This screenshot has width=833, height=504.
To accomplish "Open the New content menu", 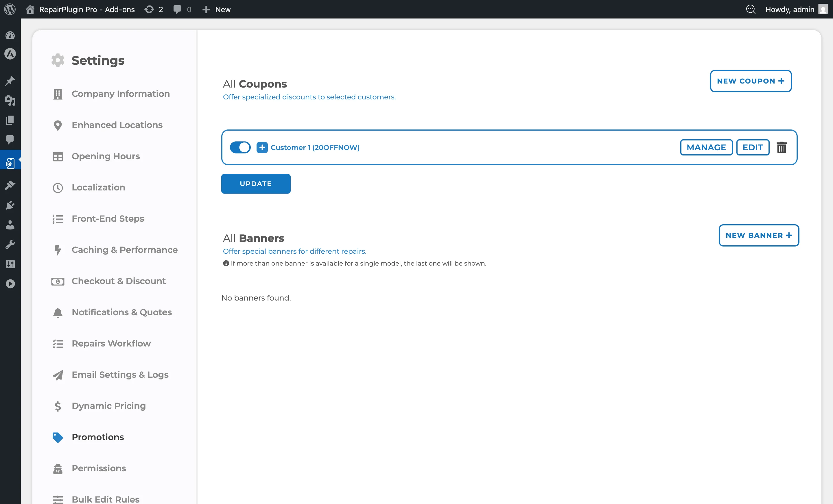I will pos(216,9).
